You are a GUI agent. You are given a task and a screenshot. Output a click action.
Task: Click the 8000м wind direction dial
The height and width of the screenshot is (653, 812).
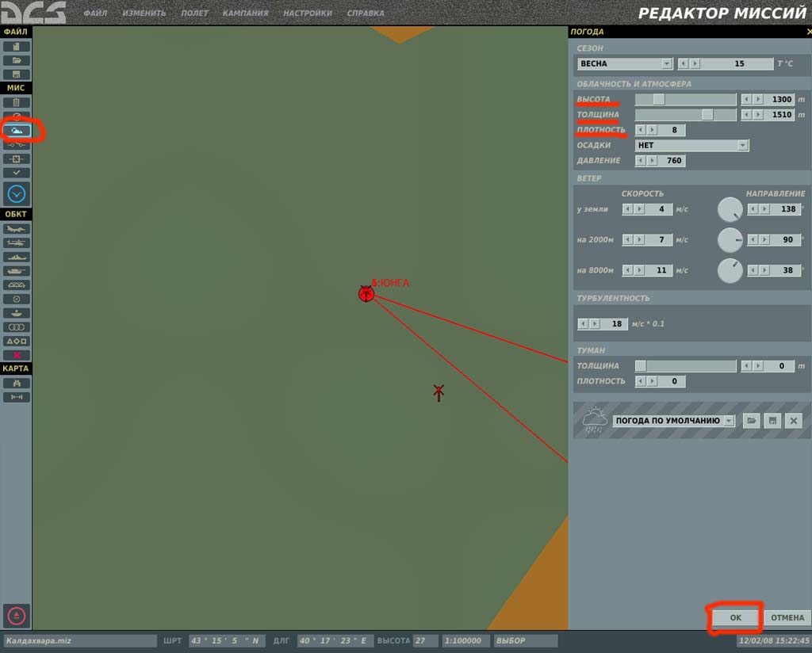(x=730, y=270)
